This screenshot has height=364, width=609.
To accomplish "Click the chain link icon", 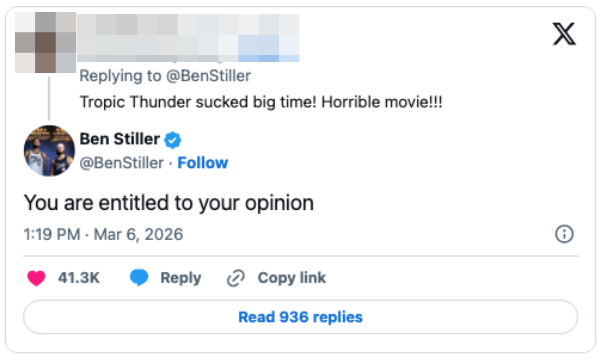I will click(236, 278).
